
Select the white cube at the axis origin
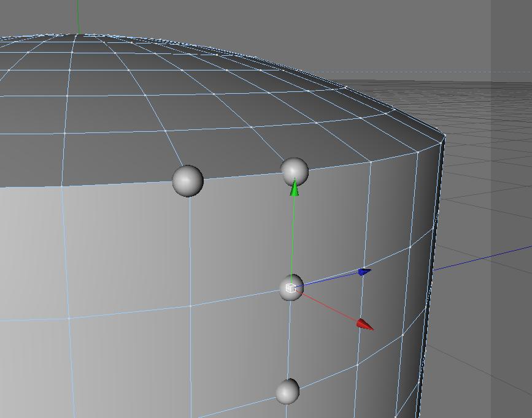[x=290, y=288]
